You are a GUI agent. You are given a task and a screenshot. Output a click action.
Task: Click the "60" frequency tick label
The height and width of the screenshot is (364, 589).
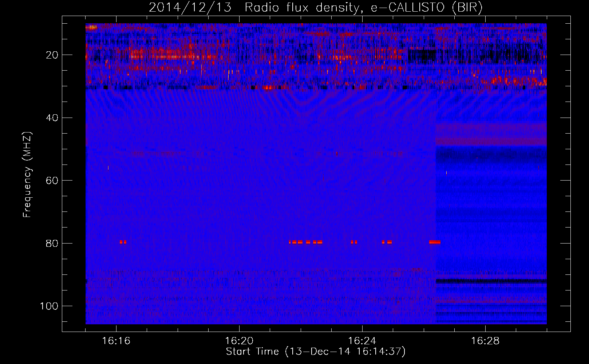pos(52,181)
